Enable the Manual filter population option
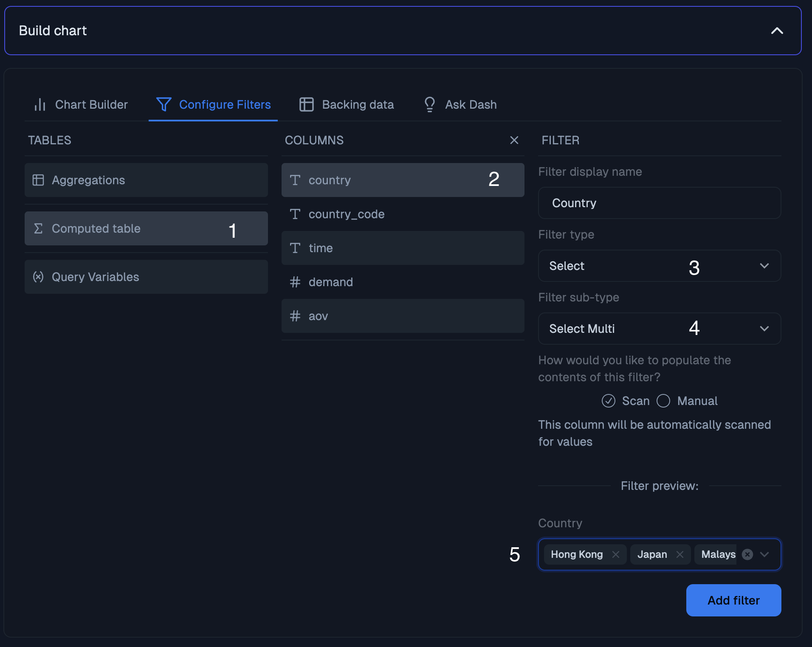The image size is (812, 647). click(x=664, y=401)
